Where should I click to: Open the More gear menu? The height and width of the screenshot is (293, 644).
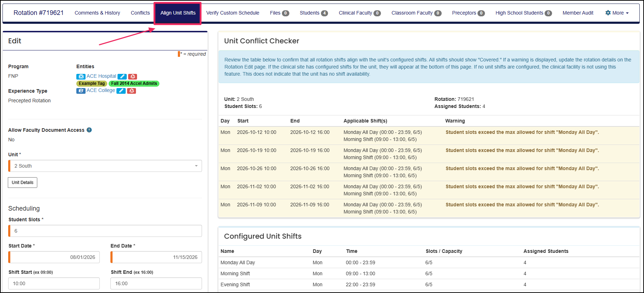point(617,13)
